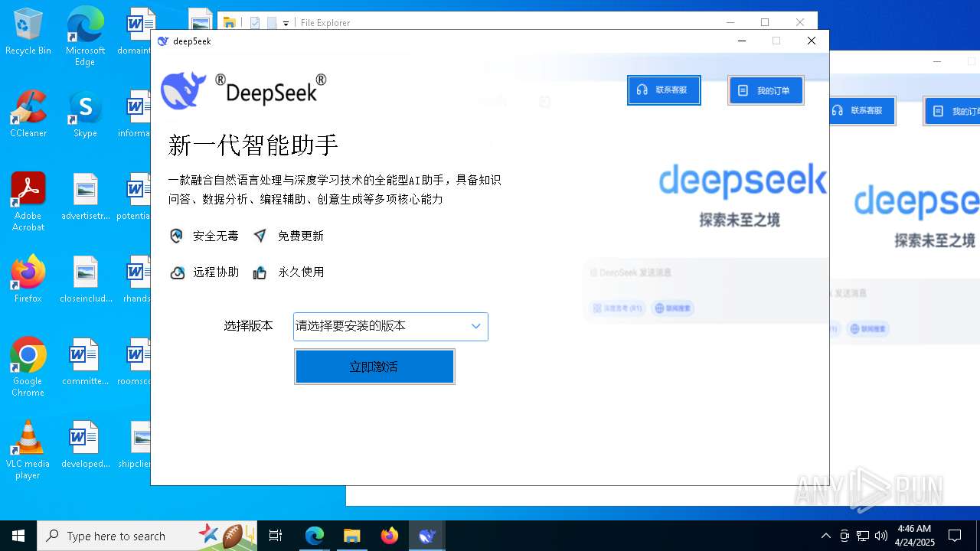Click the Windows Start button
Screen dimensions: 980x551
pos(18,536)
